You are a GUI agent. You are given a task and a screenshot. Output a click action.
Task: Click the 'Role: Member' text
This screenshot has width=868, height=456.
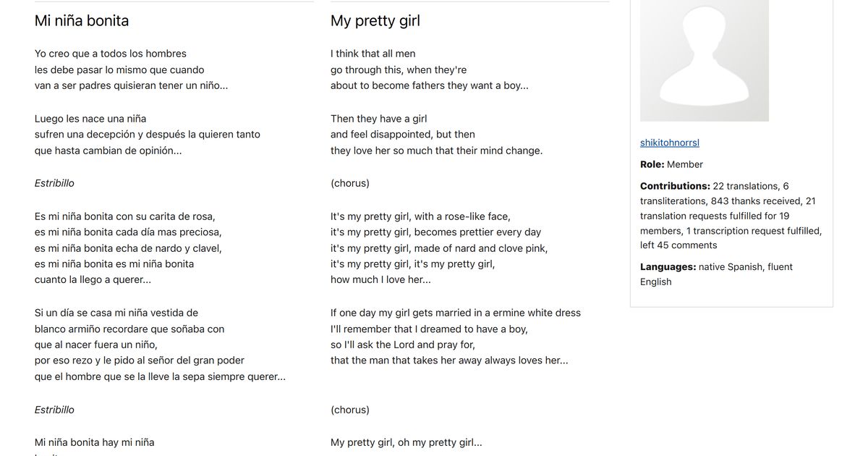coord(671,164)
